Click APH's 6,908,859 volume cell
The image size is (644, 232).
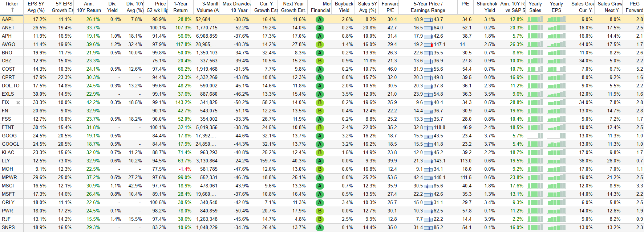207,36
